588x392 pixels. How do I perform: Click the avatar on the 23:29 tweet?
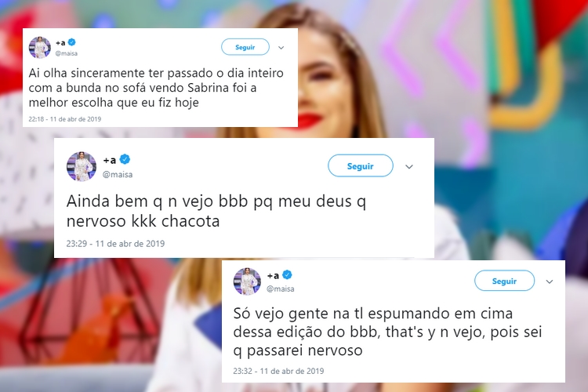(82, 166)
